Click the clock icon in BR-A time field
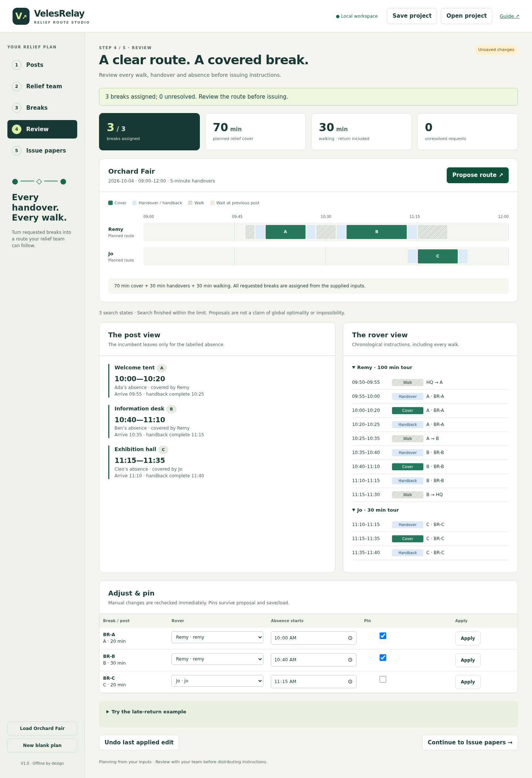 (350, 638)
